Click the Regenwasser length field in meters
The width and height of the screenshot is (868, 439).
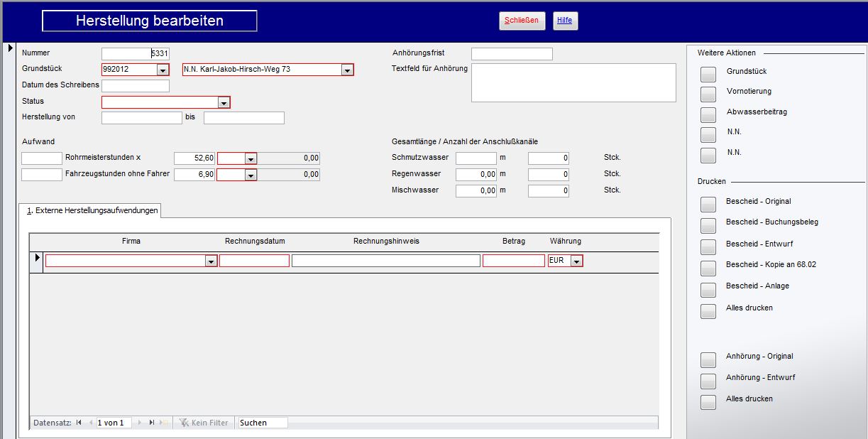[x=476, y=175]
